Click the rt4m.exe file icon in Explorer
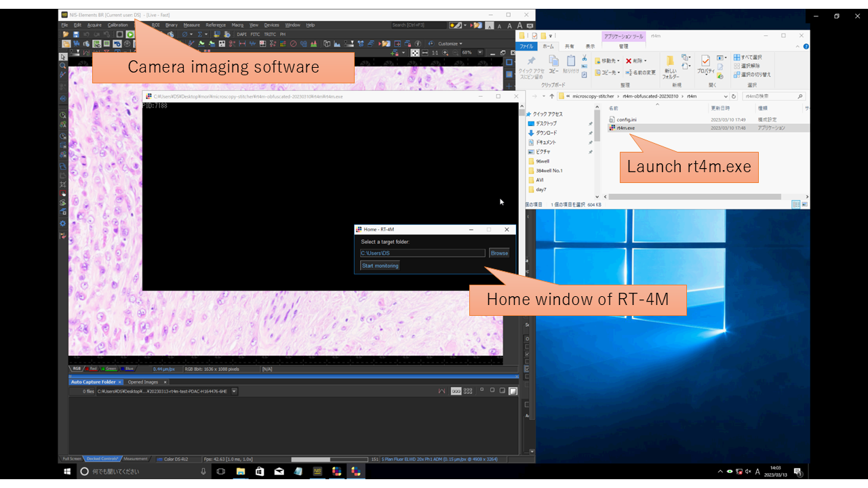The height and width of the screenshot is (488, 868). point(612,127)
